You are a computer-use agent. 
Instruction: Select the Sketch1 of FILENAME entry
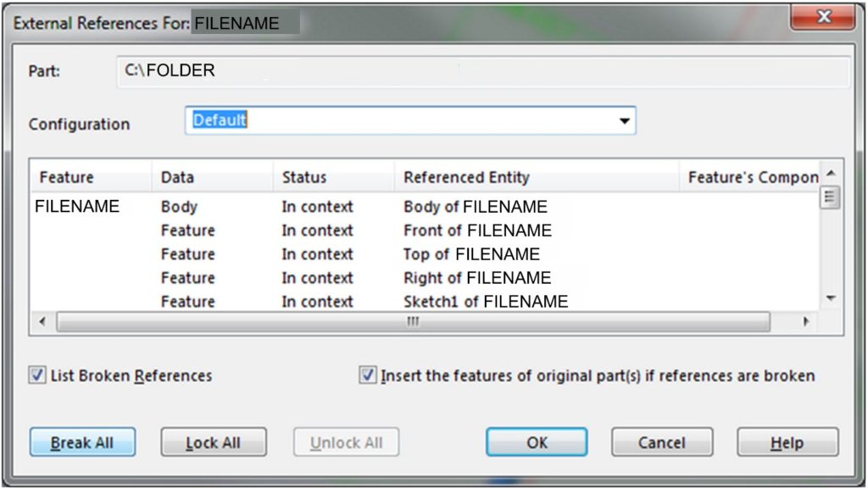[x=486, y=302]
